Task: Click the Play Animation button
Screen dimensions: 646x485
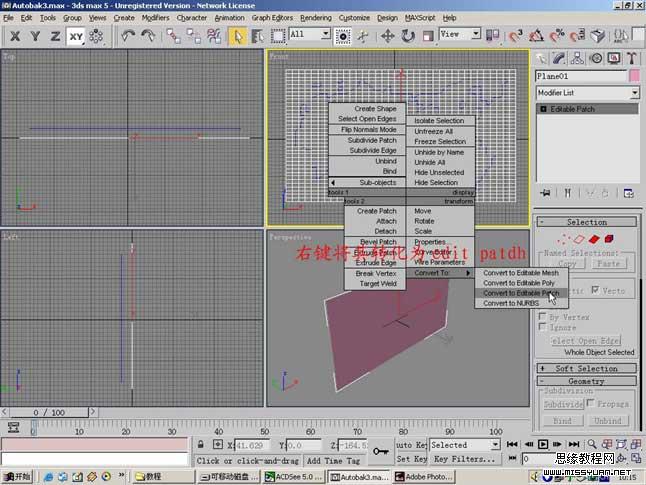Action: [543, 444]
